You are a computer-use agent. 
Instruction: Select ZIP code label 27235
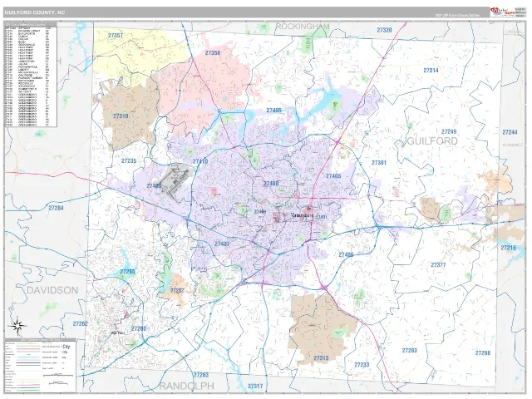click(129, 160)
